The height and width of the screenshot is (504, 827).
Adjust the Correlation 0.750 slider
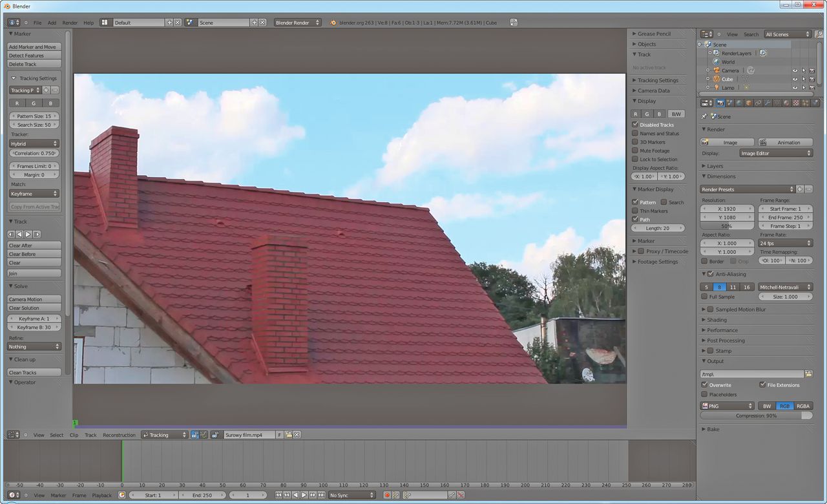34,153
